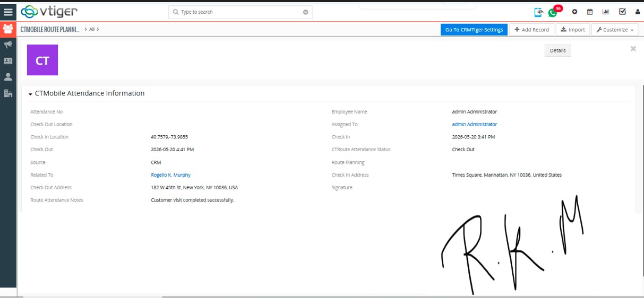The image size is (644, 298).
Task: Close the record preview with X
Action: click(633, 49)
